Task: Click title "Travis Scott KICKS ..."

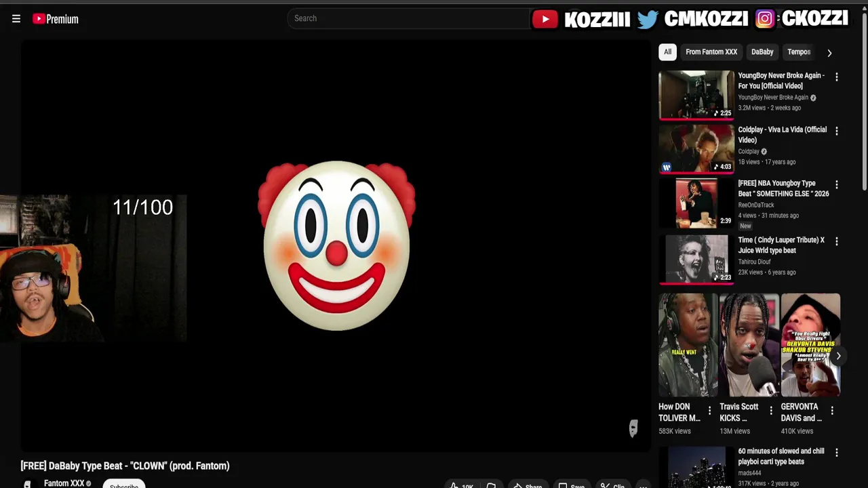Action: pos(739,412)
